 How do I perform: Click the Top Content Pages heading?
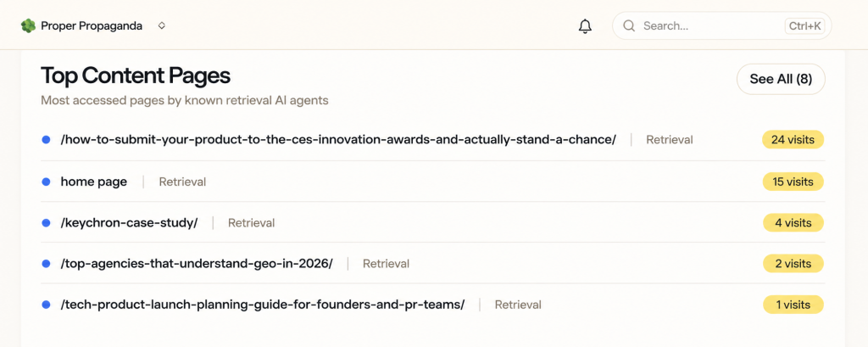click(x=136, y=76)
